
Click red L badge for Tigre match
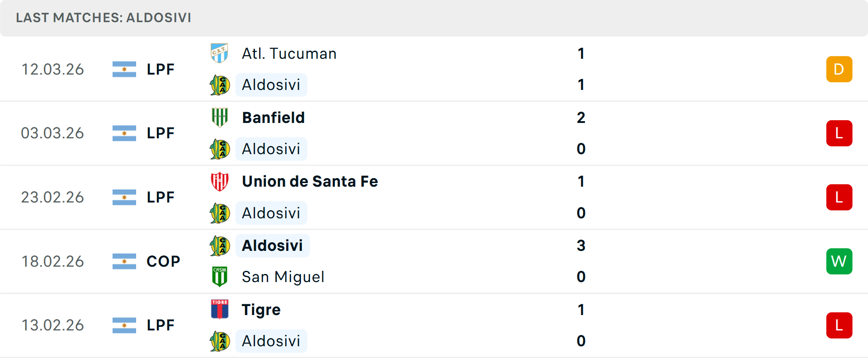click(839, 325)
